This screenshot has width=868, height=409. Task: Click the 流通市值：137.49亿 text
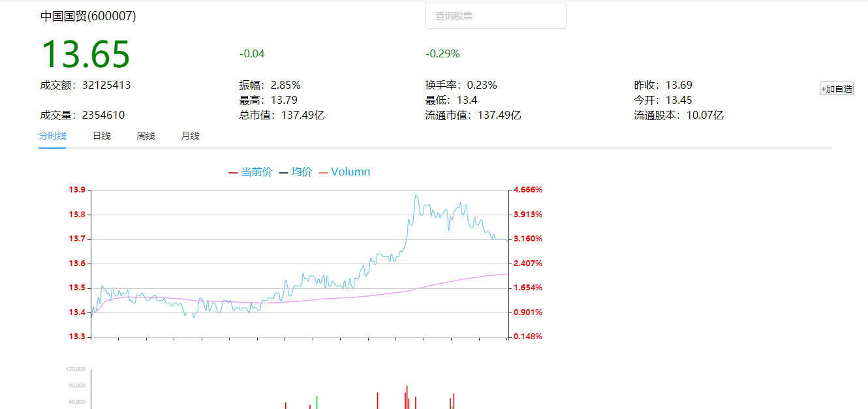click(x=473, y=115)
